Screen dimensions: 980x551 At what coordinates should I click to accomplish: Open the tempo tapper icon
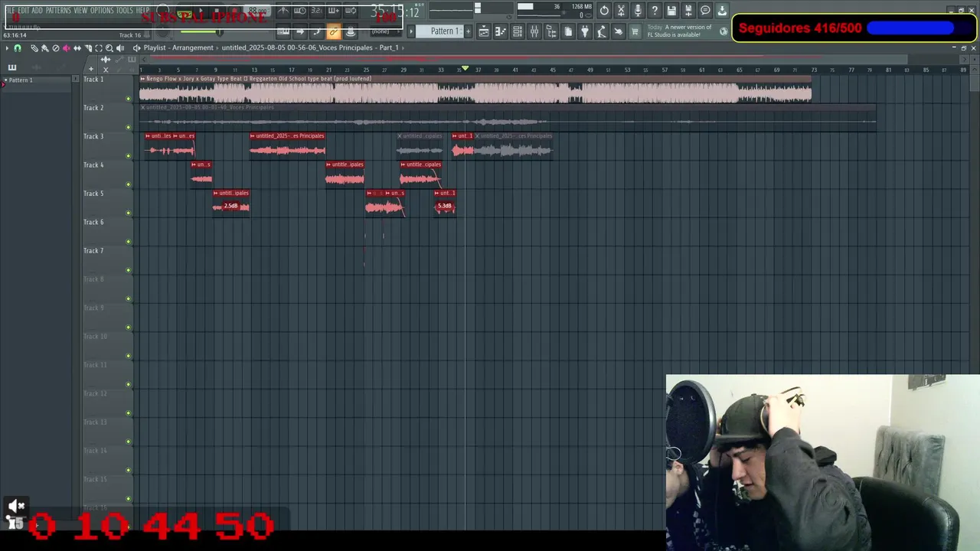point(602,31)
